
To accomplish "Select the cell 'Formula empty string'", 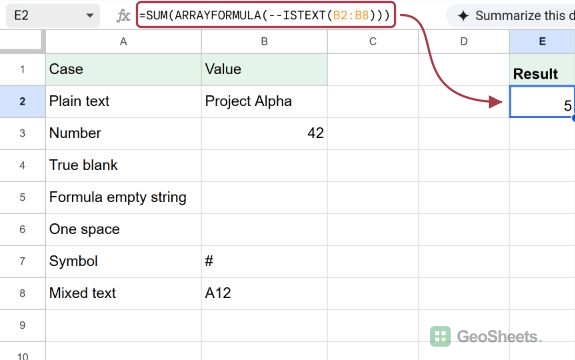I will (x=124, y=198).
